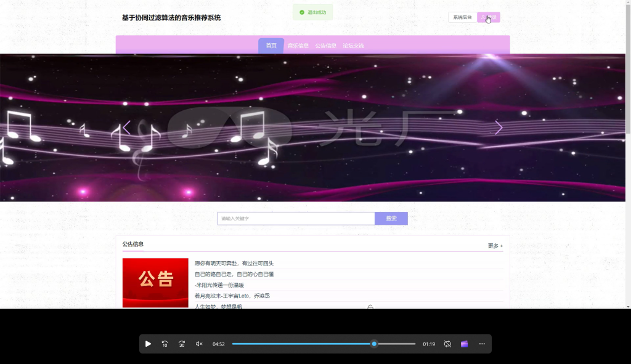
Task: Click the 公告信息 section heading
Action: (133, 244)
